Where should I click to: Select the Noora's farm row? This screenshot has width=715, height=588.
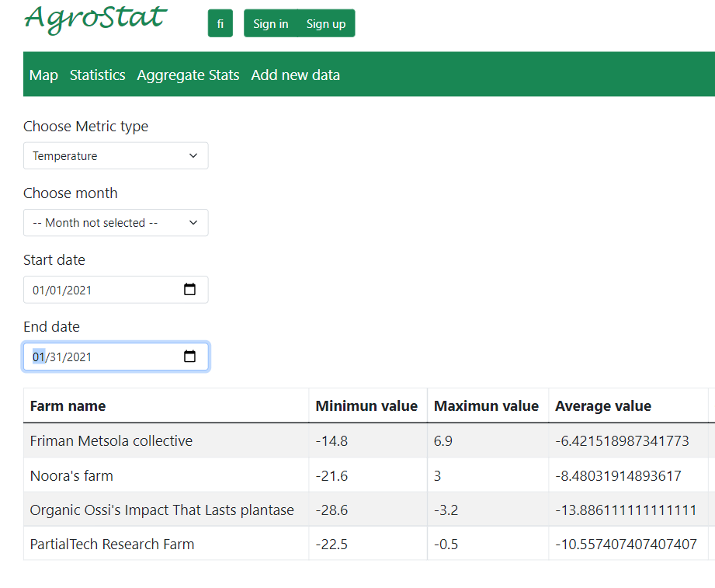pyautogui.click(x=71, y=475)
